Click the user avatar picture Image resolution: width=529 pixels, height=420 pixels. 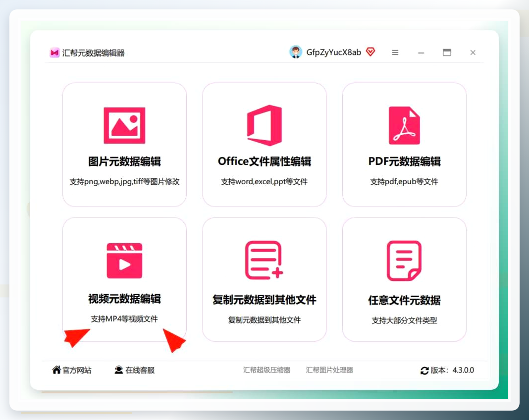(296, 52)
